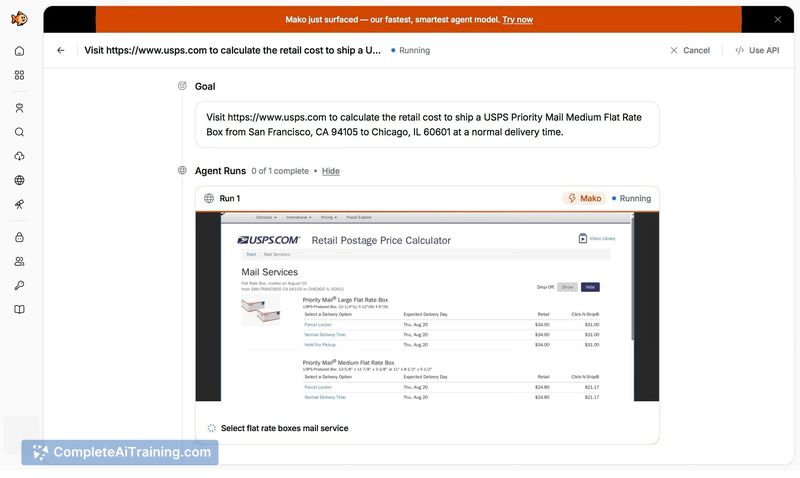Click the globe icon beside Agent Runs
800x478 pixels.
(182, 170)
